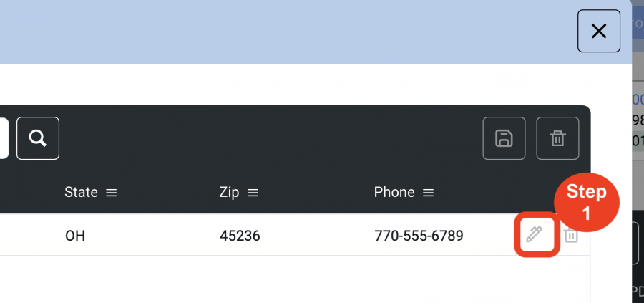Click the red Step 1 badge
This screenshot has width=644, height=303.
(x=587, y=202)
